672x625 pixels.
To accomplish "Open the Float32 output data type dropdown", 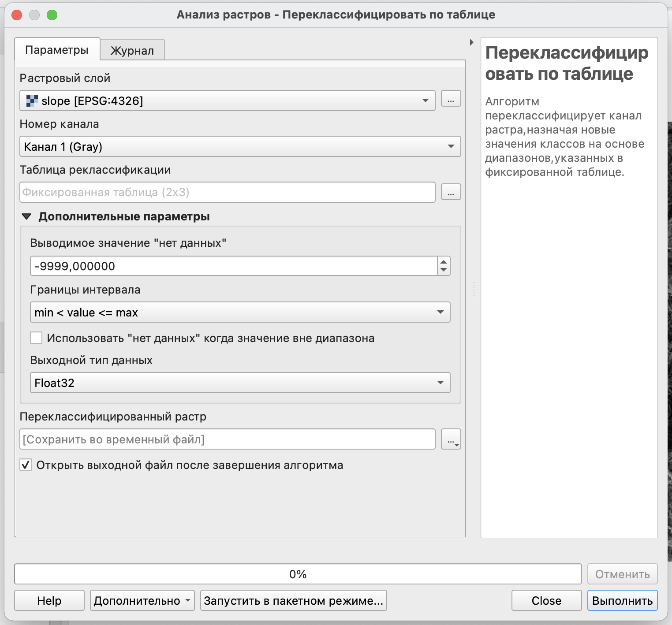I will tap(240, 383).
